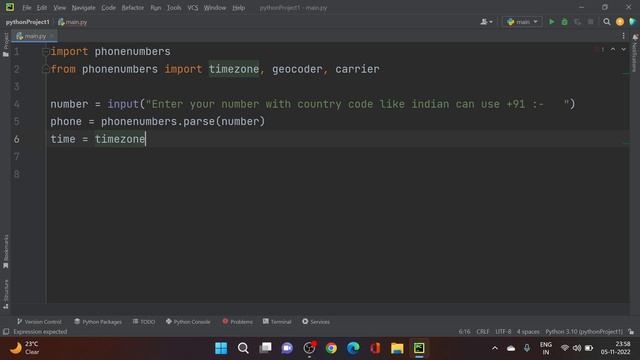This screenshot has width=640, height=360.
Task: Toggle the Project tool window sidebar button
Action: pos(6,44)
